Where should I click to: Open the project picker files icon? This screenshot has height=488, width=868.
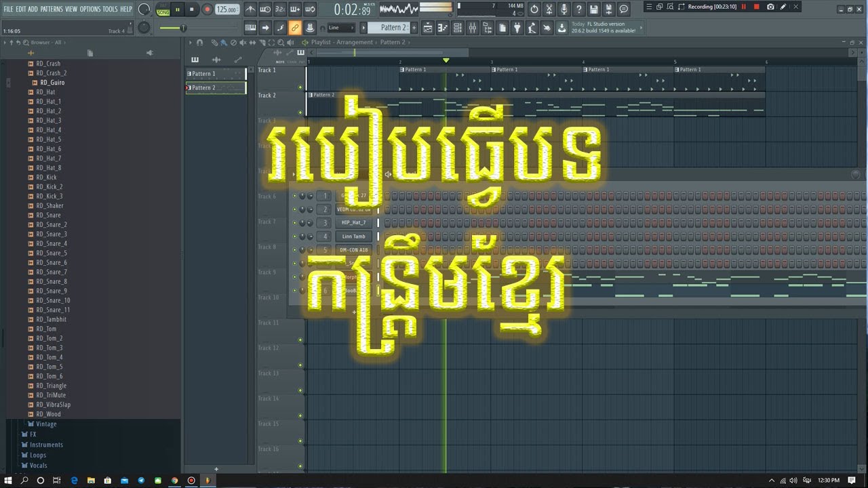click(x=502, y=28)
